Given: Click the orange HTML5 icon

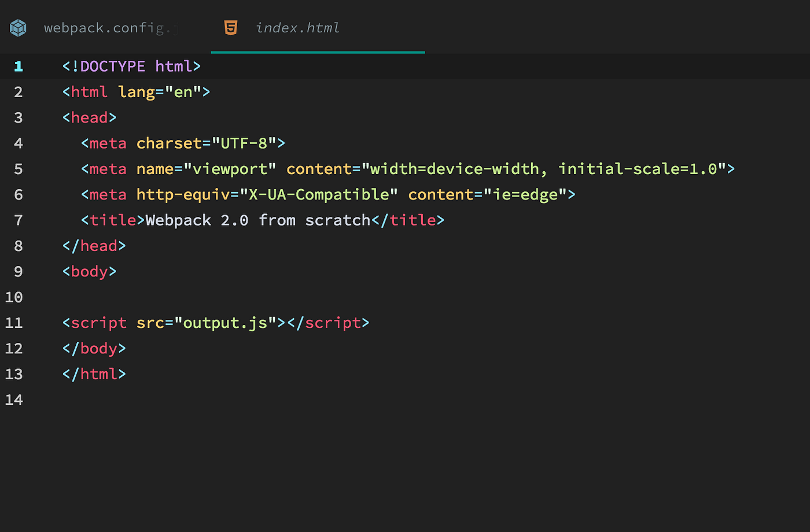Looking at the screenshot, I should click(x=231, y=27).
